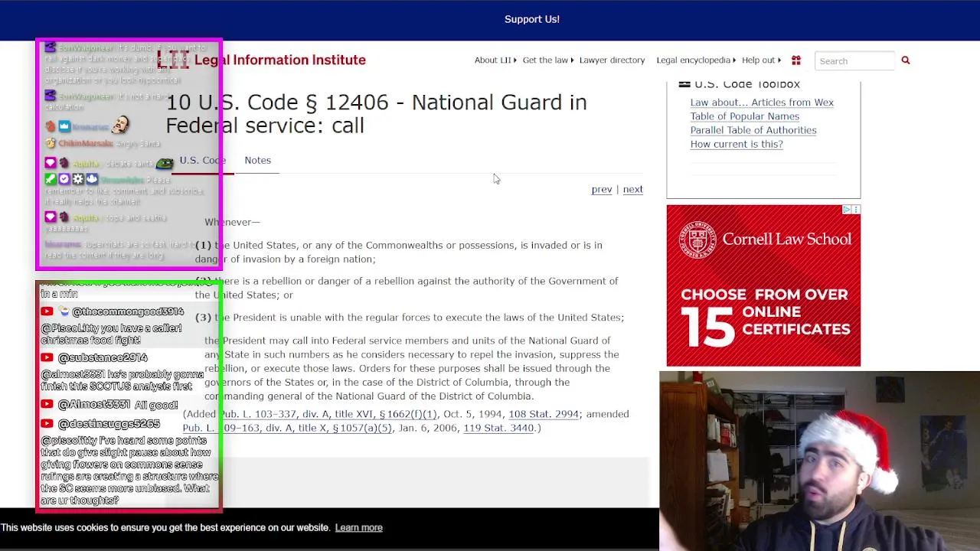Image resolution: width=980 pixels, height=551 pixels.
Task: Open the Lawyer directory menu item
Action: [612, 60]
